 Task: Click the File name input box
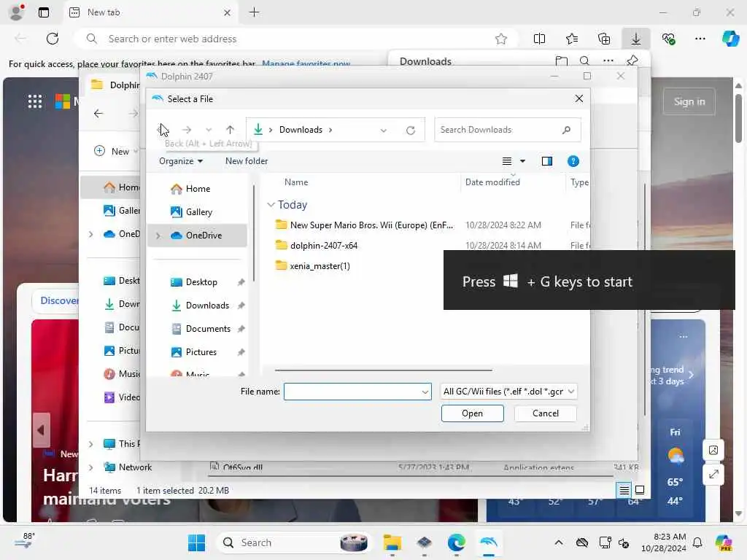click(x=352, y=392)
